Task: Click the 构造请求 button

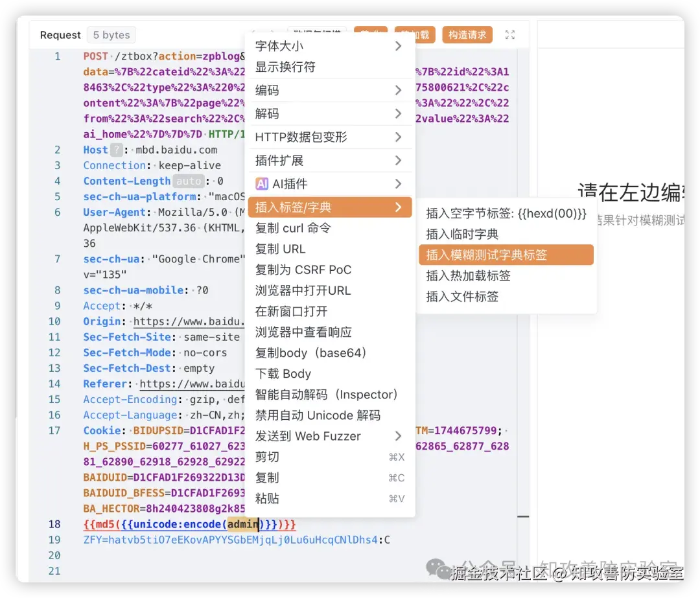Action: coord(467,35)
